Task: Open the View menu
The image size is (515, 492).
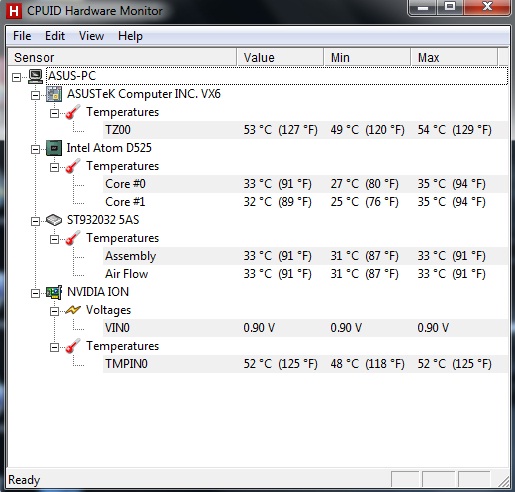Action: pos(91,36)
